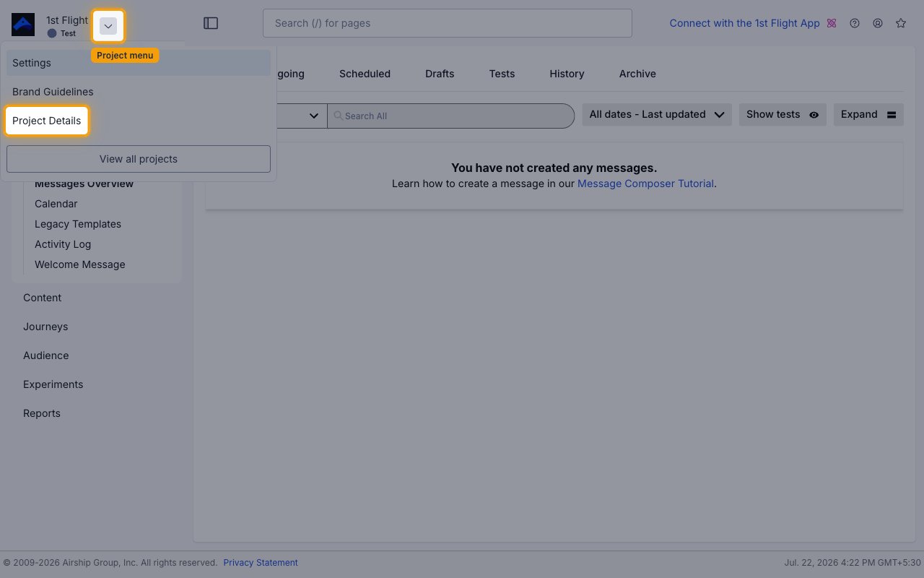Open the Project menu chevron button

point(108,26)
